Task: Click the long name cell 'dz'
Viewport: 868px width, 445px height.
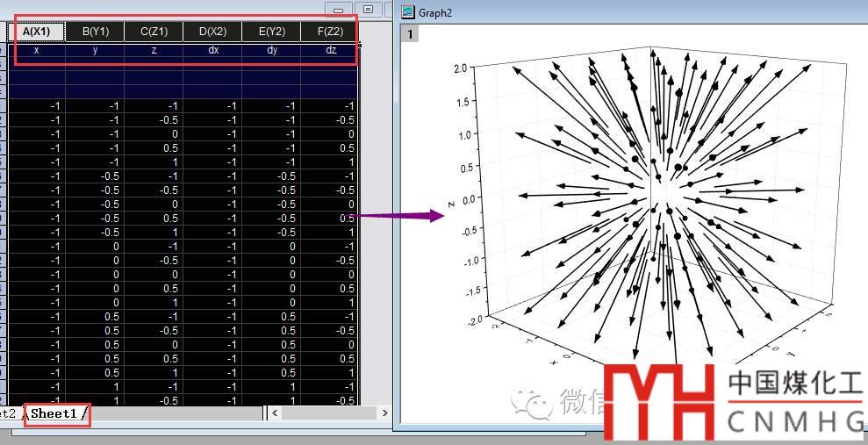Action: point(329,51)
